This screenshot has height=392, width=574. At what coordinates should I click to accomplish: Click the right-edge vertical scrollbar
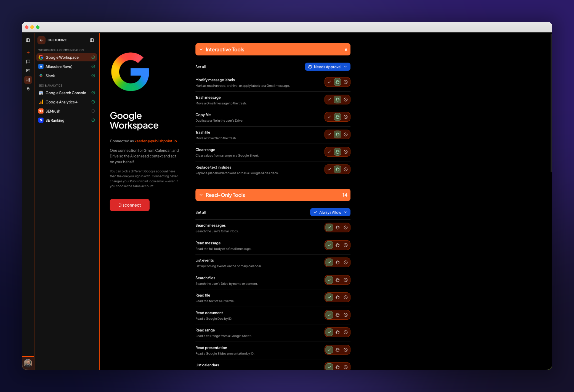coord(551,103)
